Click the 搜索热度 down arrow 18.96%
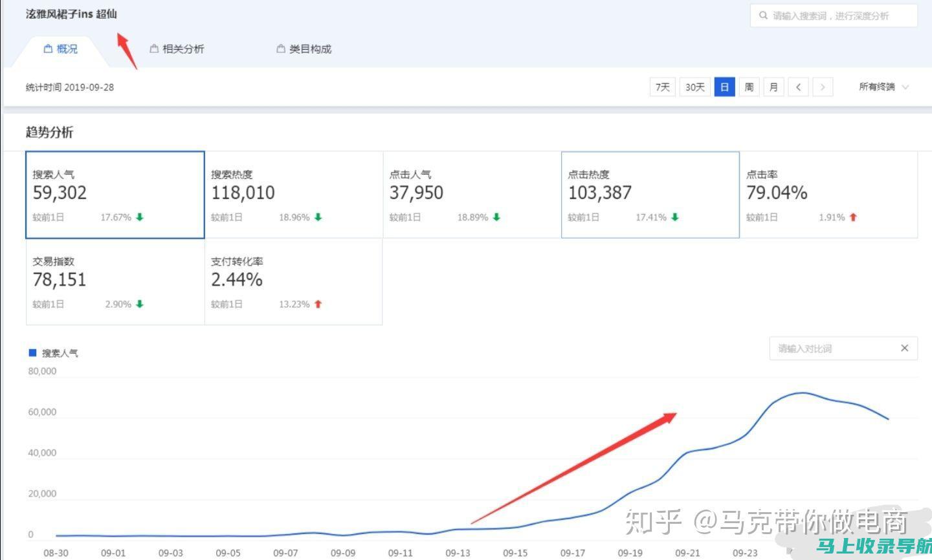The height and width of the screenshot is (560, 932). click(x=318, y=217)
